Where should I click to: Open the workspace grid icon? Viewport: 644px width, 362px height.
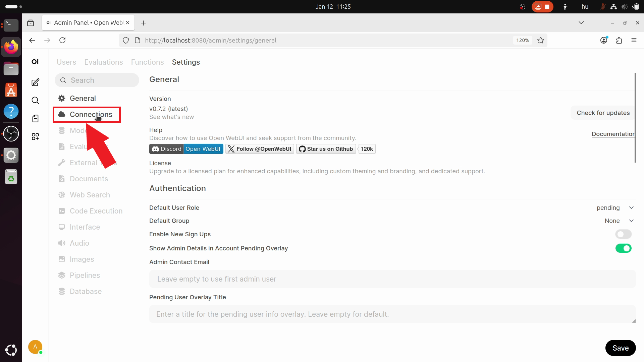(x=35, y=136)
